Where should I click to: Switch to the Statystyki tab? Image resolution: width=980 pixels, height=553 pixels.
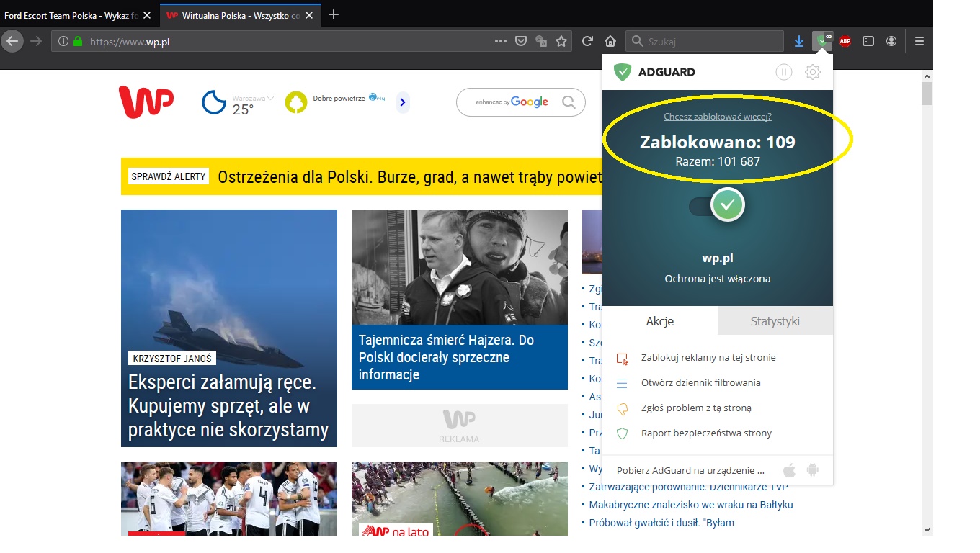775,321
